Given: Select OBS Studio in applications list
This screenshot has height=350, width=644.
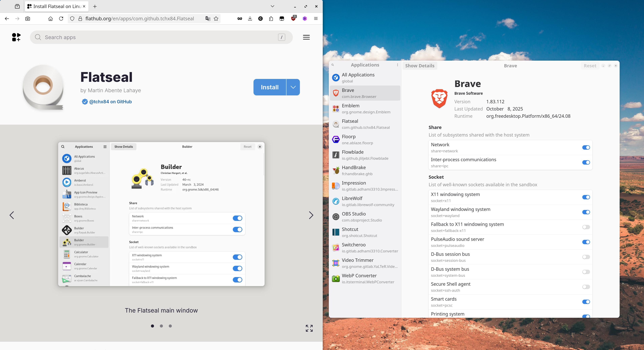Looking at the screenshot, I should (x=365, y=217).
